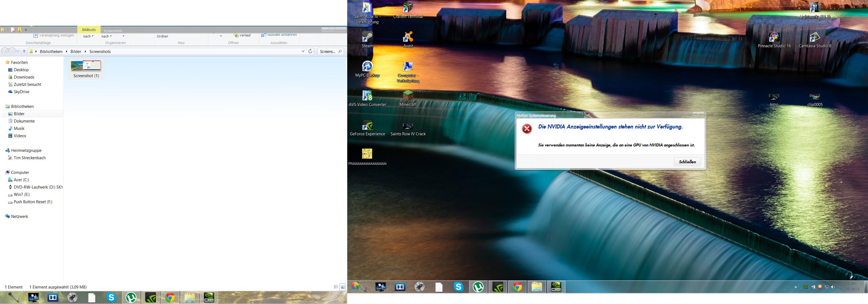This screenshot has height=304, width=868.
Task: Click the uTorrent taskbar icon on right
Action: click(478, 287)
